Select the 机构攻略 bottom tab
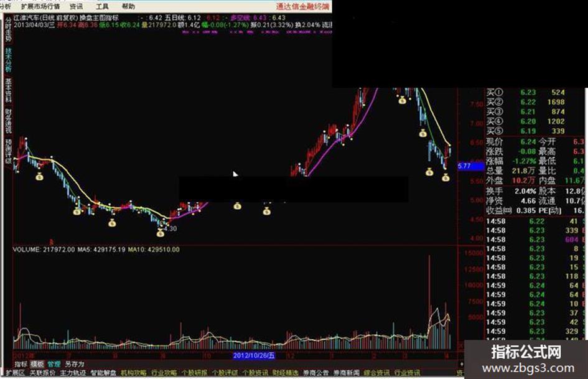588x379 pixels. pyautogui.click(x=134, y=373)
